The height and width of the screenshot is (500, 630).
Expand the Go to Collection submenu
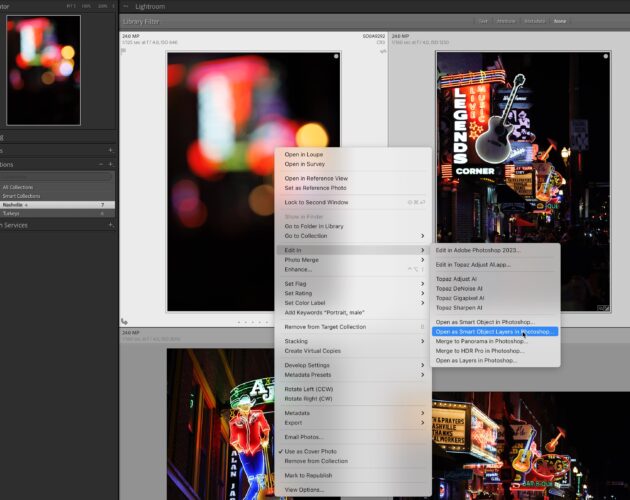[x=353, y=236]
